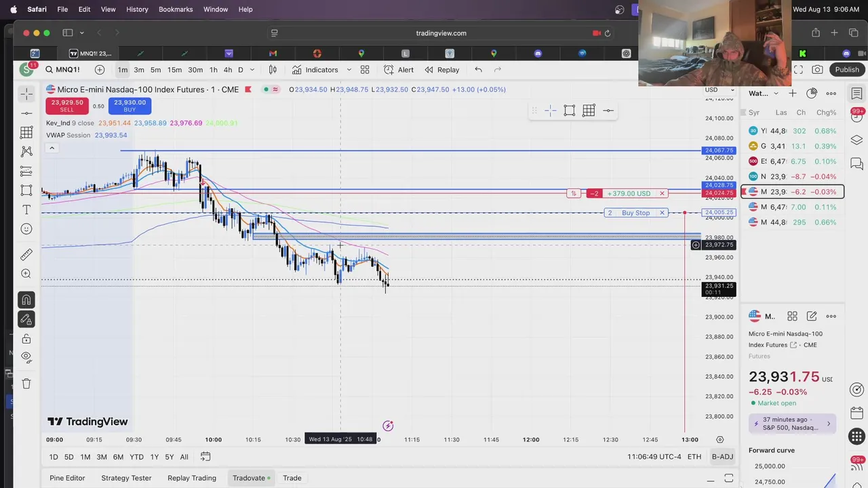This screenshot has height=488, width=868.
Task: Open the Indicators dialog
Action: click(315, 69)
